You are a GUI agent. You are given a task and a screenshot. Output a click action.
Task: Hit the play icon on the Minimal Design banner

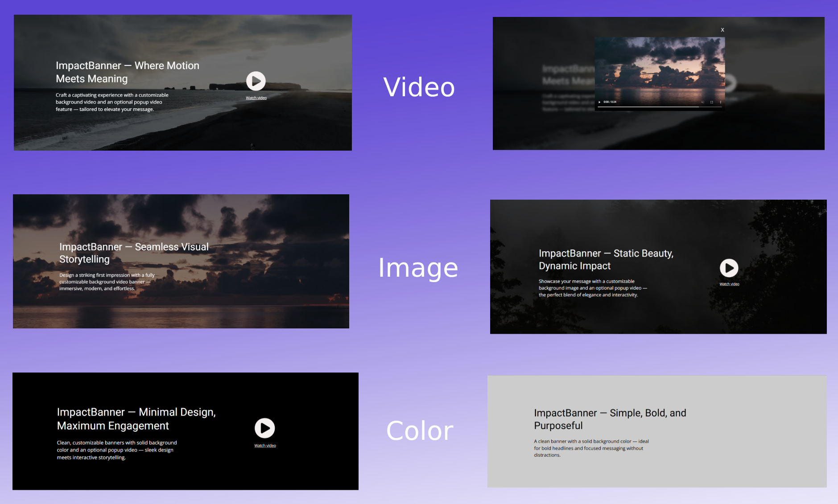264,428
